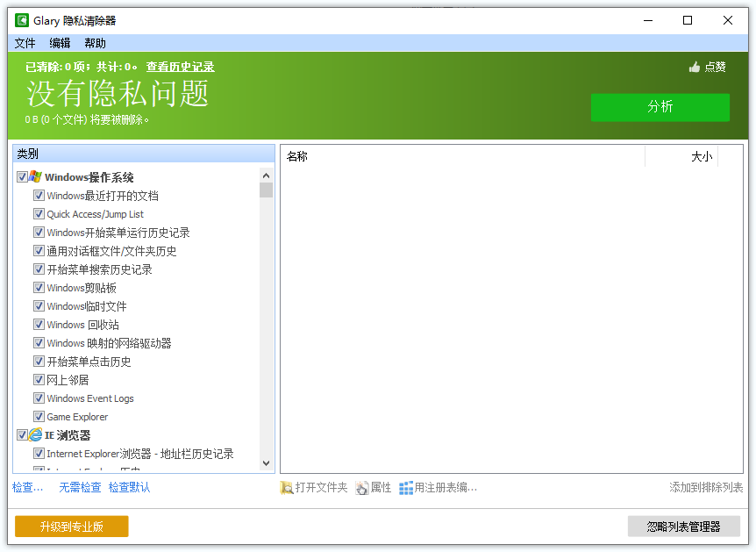756x552 pixels.
Task: Click the 检查… link
Action: point(27,488)
